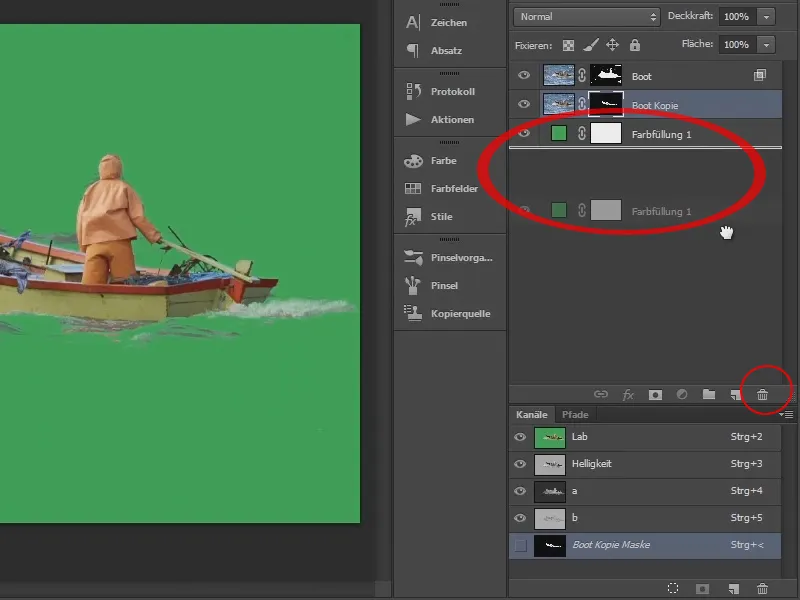Hide the Boot Kopie layer
This screenshot has height=600, width=800.
coord(524,105)
